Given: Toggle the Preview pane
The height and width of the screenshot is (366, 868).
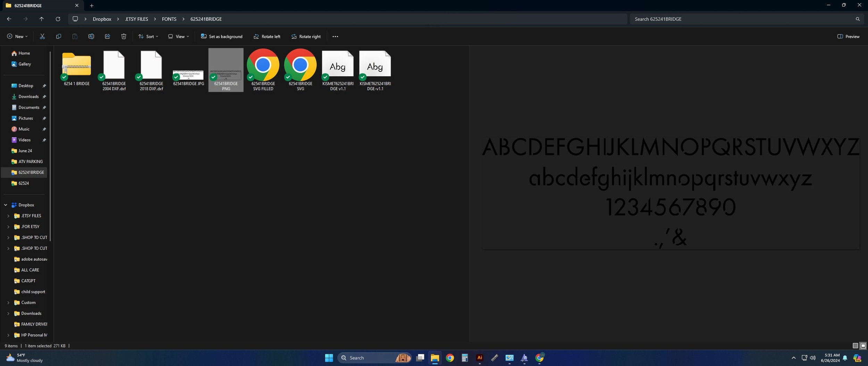Looking at the screenshot, I should coord(848,36).
